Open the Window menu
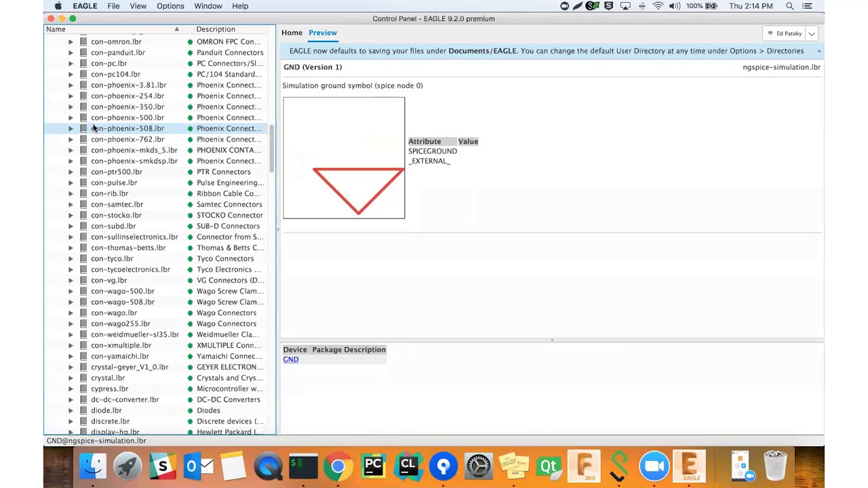The width and height of the screenshot is (868, 488). click(208, 6)
